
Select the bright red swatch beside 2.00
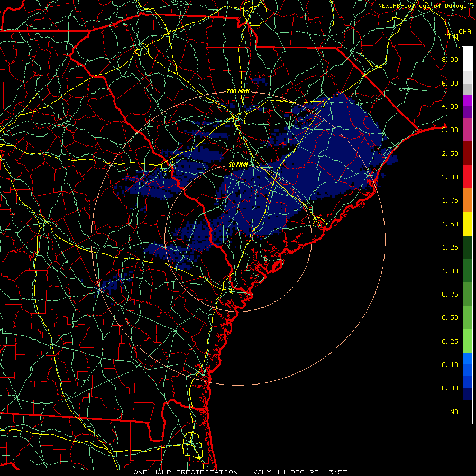[467, 177]
